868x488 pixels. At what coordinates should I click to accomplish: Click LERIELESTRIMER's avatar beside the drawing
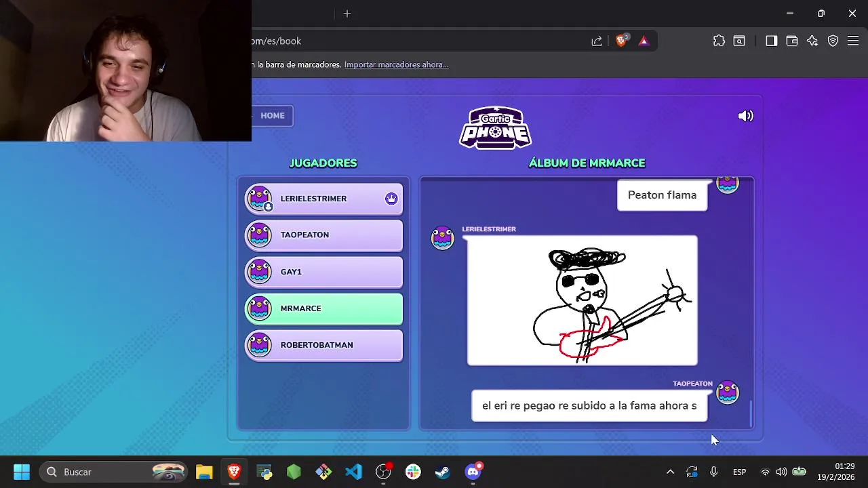point(443,238)
